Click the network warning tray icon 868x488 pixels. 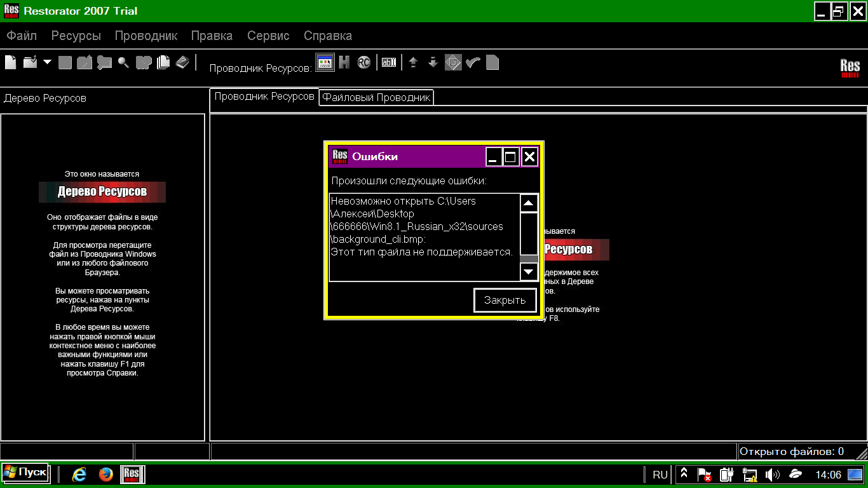(750, 474)
